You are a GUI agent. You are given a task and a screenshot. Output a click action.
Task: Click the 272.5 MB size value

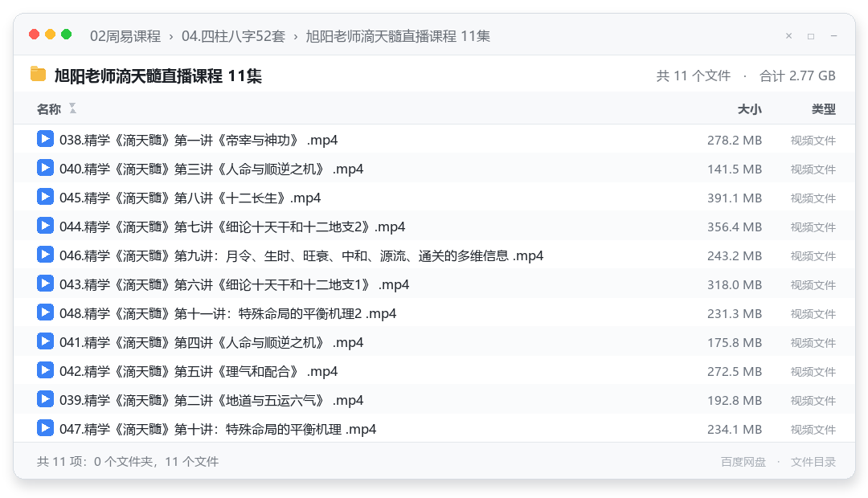(735, 371)
